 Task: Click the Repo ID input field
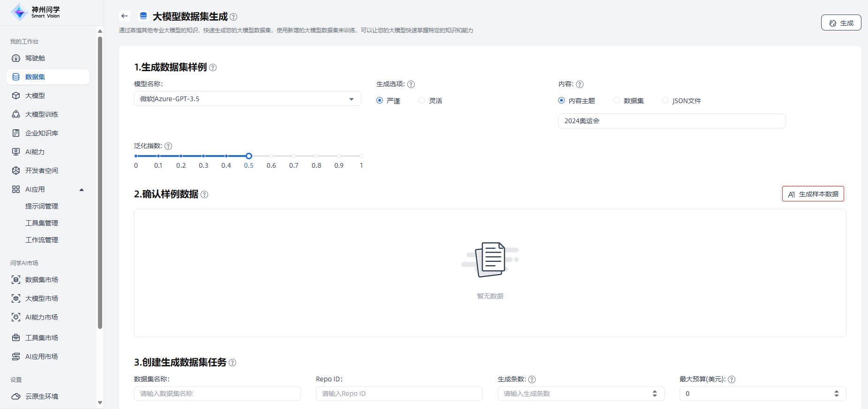[x=399, y=394]
